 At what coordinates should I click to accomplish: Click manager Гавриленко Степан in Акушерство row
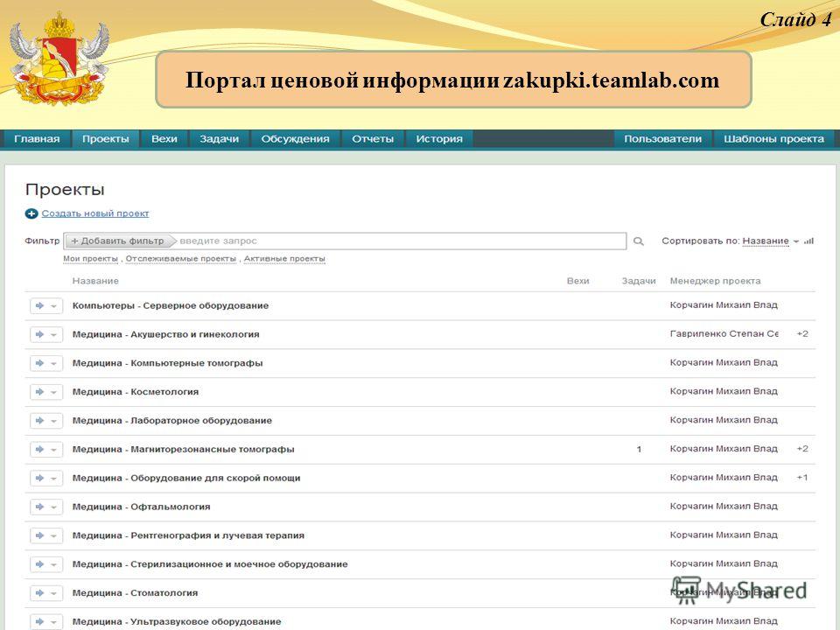pyautogui.click(x=724, y=333)
